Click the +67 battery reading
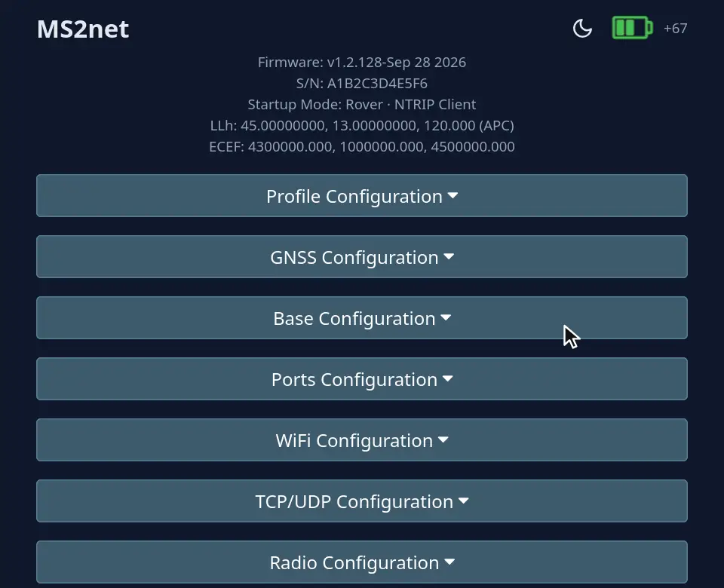 point(675,28)
